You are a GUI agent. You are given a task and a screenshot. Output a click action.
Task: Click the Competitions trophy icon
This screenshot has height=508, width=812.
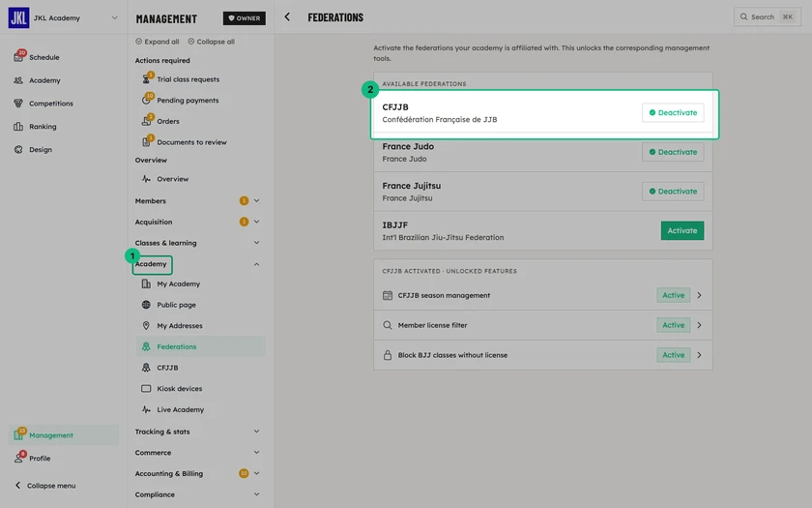coord(18,104)
